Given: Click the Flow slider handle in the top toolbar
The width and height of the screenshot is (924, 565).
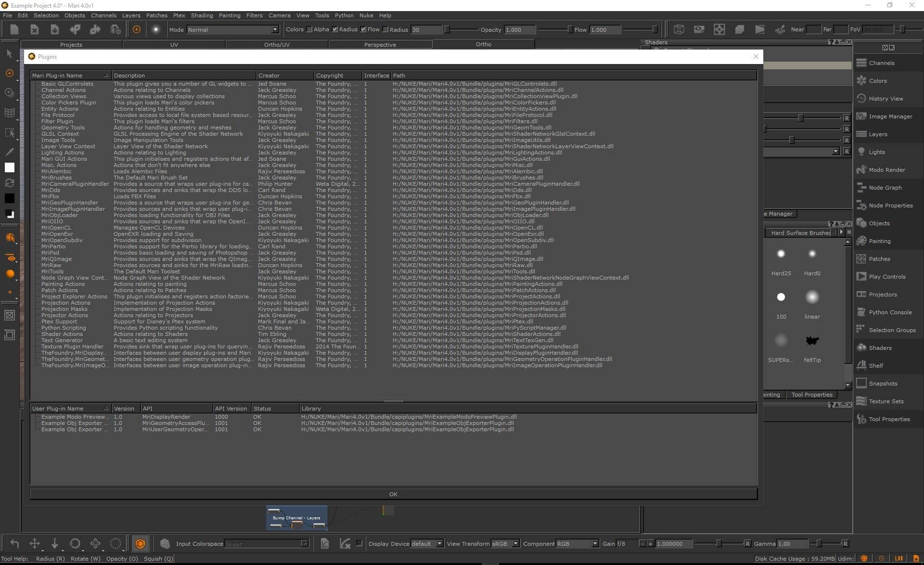Looking at the screenshot, I should point(654,29).
